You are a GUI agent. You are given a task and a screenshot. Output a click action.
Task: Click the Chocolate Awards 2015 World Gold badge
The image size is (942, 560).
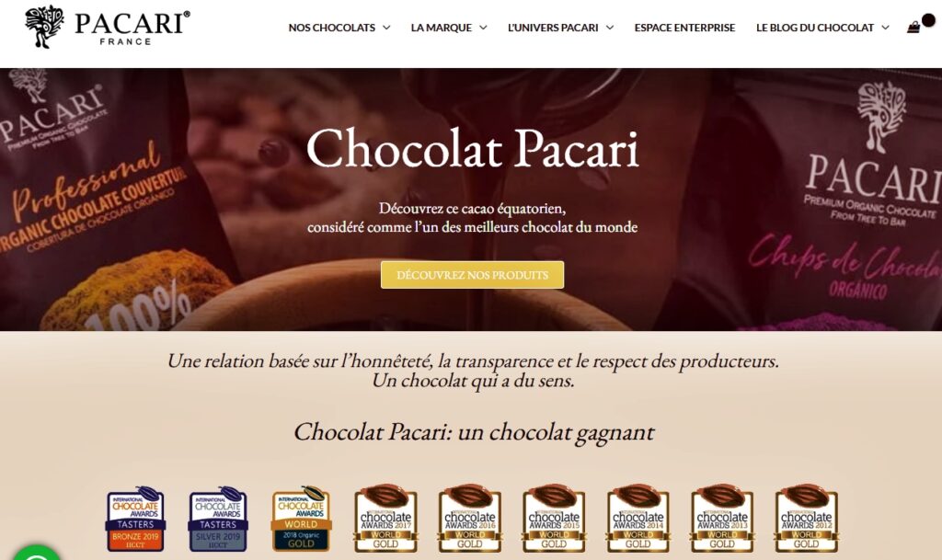pyautogui.click(x=554, y=518)
